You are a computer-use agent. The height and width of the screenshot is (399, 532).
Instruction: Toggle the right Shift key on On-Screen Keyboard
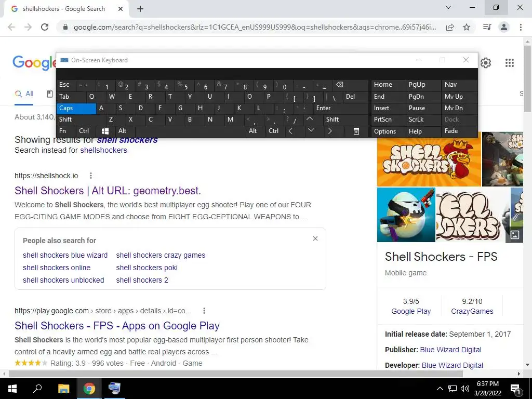coord(345,119)
